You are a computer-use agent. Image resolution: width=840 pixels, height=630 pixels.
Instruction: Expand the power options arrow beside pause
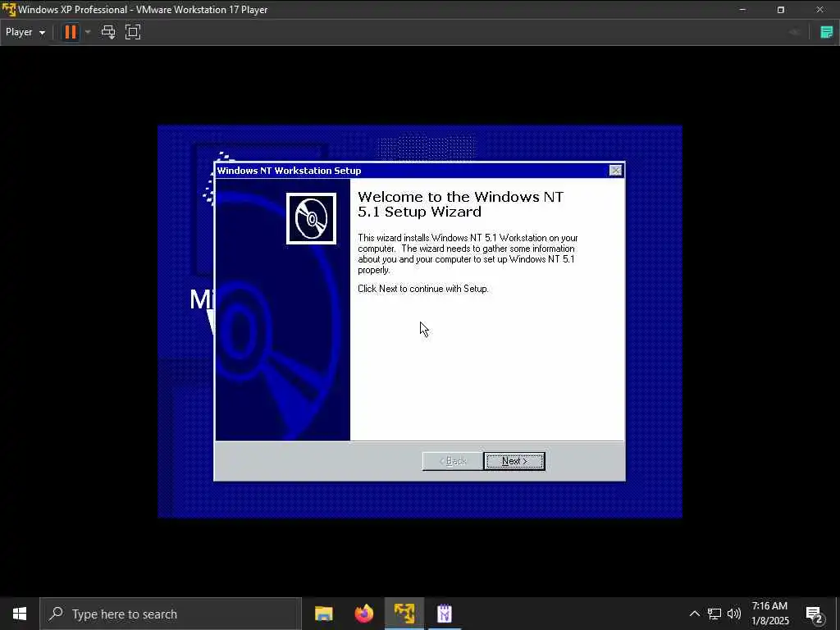click(88, 32)
